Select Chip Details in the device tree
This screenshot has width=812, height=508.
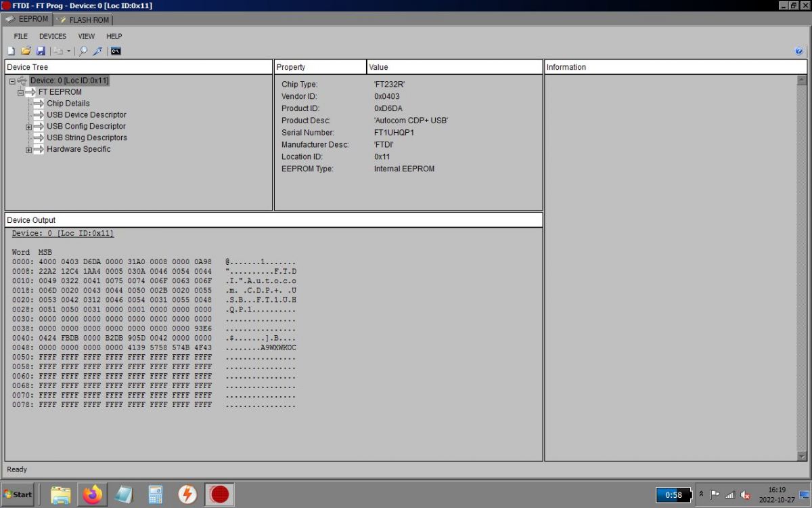[x=68, y=104]
